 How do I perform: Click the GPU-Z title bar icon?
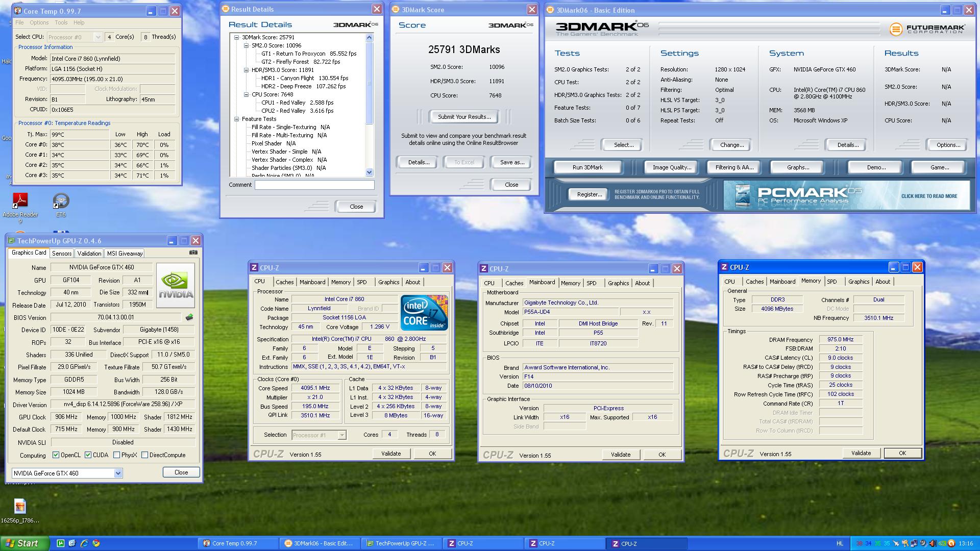click(x=11, y=240)
